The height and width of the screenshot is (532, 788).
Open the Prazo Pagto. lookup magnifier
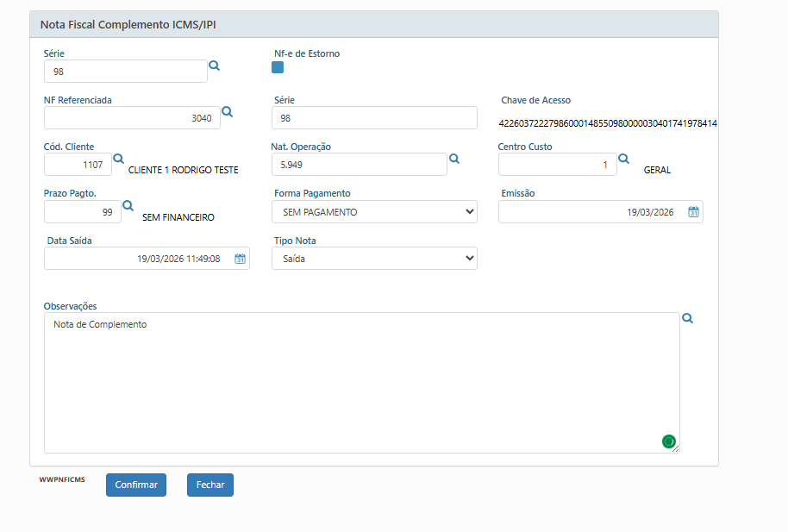[x=128, y=205]
